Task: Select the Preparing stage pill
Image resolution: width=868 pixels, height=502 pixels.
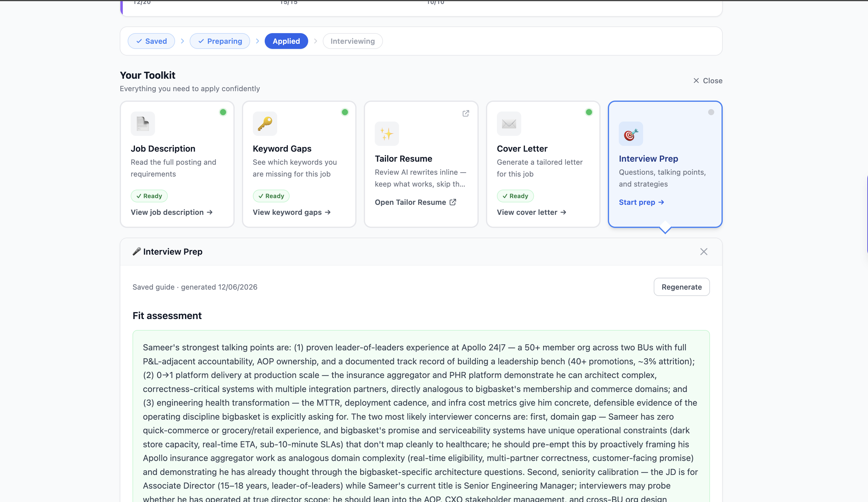Action: [x=220, y=41]
